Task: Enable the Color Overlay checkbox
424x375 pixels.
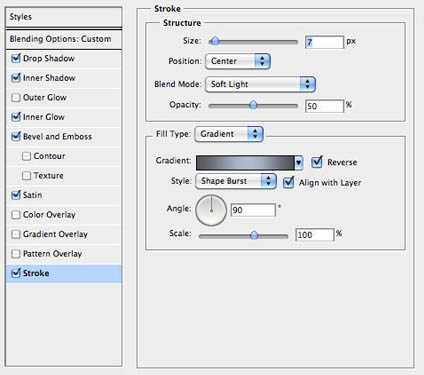Action: point(16,215)
